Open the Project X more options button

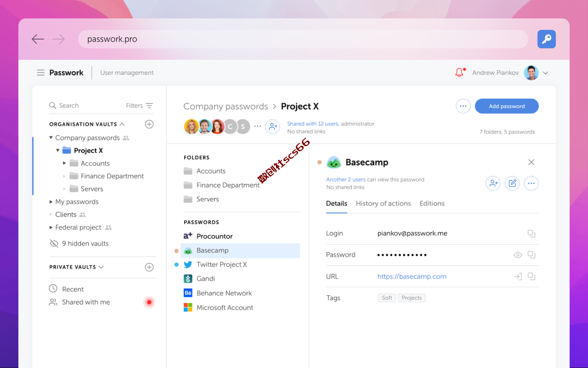click(x=463, y=106)
